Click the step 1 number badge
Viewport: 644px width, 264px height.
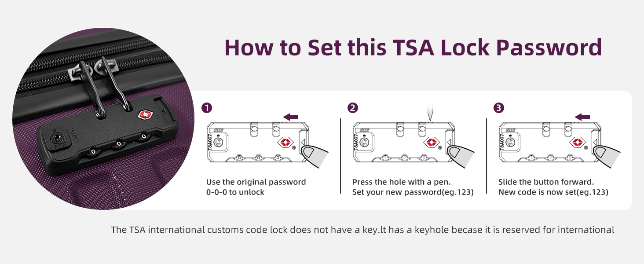205,108
